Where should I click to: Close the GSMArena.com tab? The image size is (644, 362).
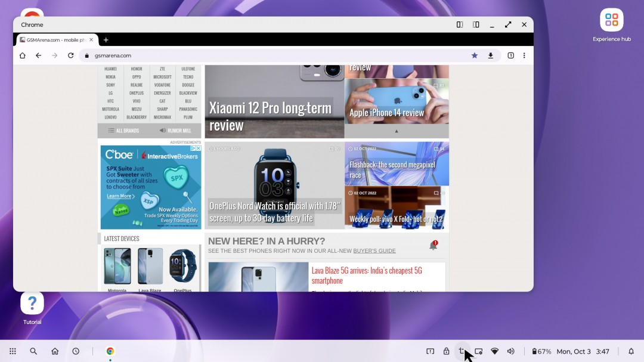[91, 40]
